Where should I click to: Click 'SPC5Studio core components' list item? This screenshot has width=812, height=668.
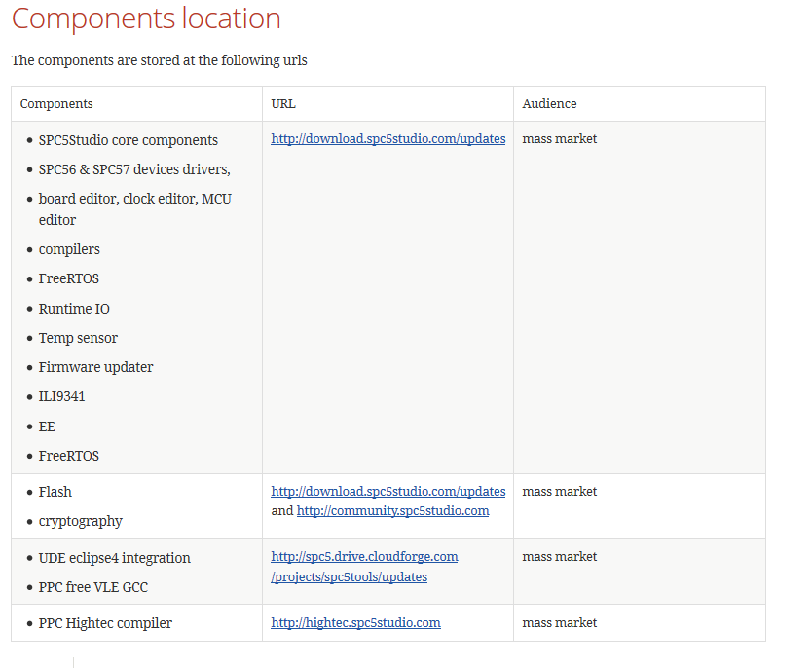tap(128, 140)
